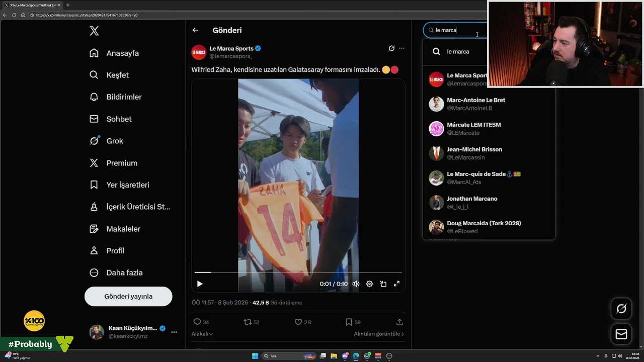Select Jean-Michel Brisson search result
The height and width of the screenshot is (362, 644).
click(x=489, y=153)
